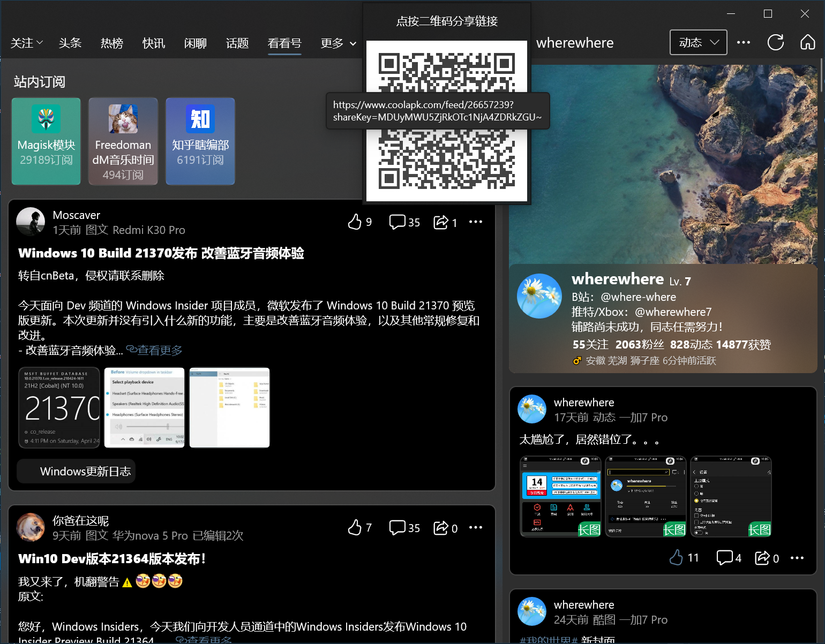Like the Moscaver post
Viewport: 825px width, 644px height.
pos(359,222)
